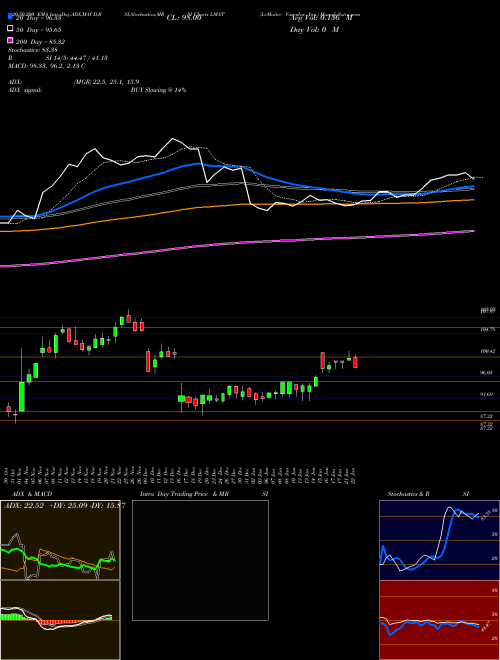Click the MACD: 98.33, 96.2, 2.13 readout
500x660 pixels.
(47, 66)
